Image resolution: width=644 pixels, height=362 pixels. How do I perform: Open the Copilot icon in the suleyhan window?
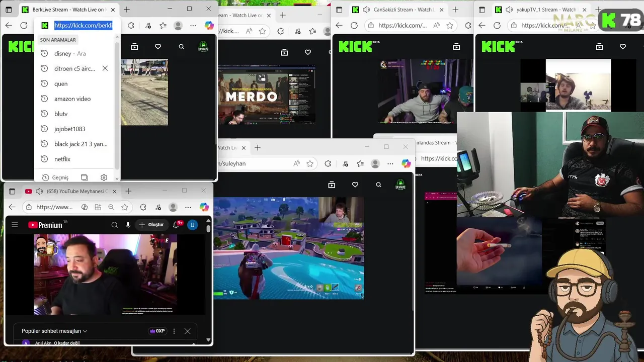pyautogui.click(x=406, y=163)
